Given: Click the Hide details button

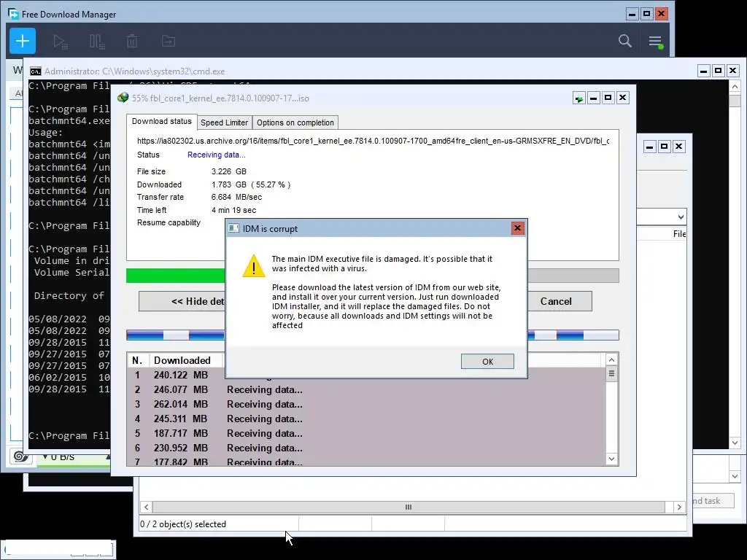Looking at the screenshot, I should point(182,301).
